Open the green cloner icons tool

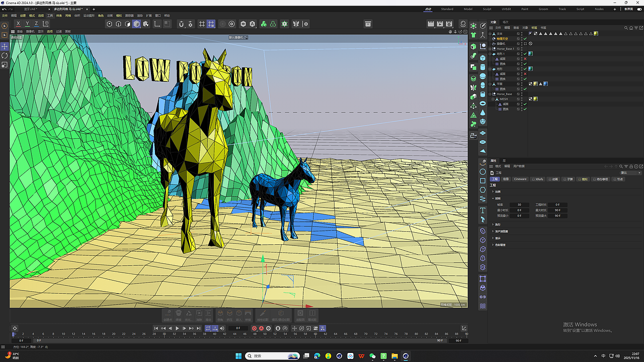tap(263, 24)
